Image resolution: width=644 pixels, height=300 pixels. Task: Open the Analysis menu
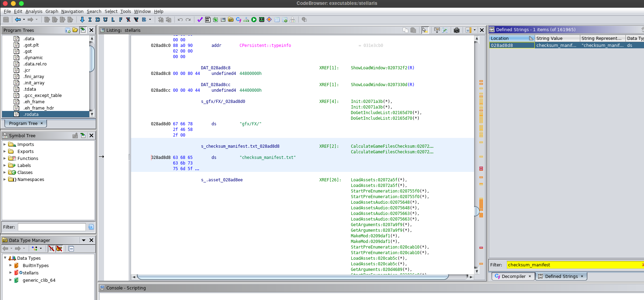click(x=34, y=11)
